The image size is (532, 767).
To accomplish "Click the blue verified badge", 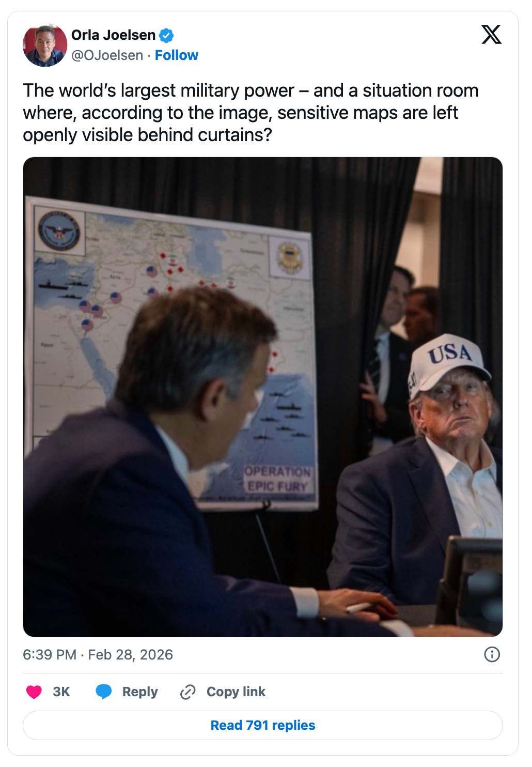I will (x=166, y=36).
